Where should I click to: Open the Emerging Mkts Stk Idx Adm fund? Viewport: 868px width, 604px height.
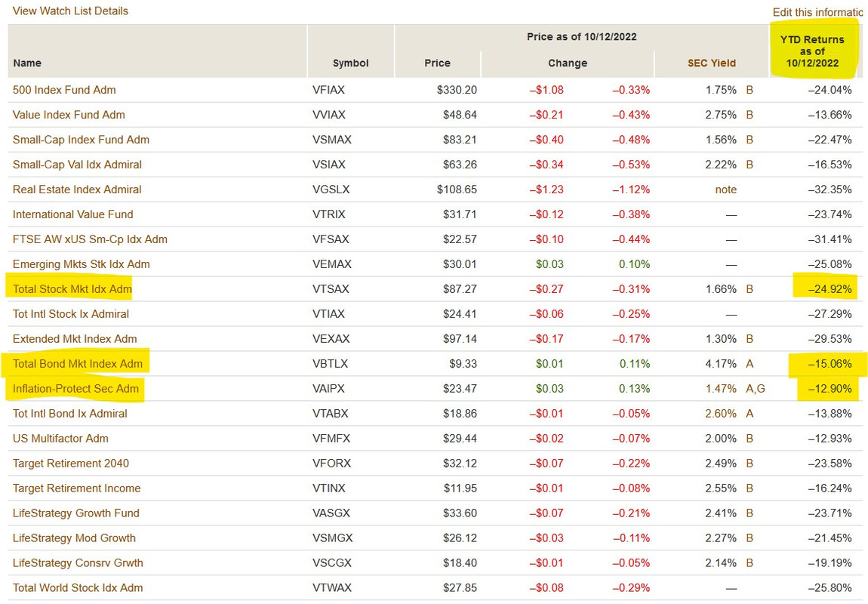pos(82,264)
